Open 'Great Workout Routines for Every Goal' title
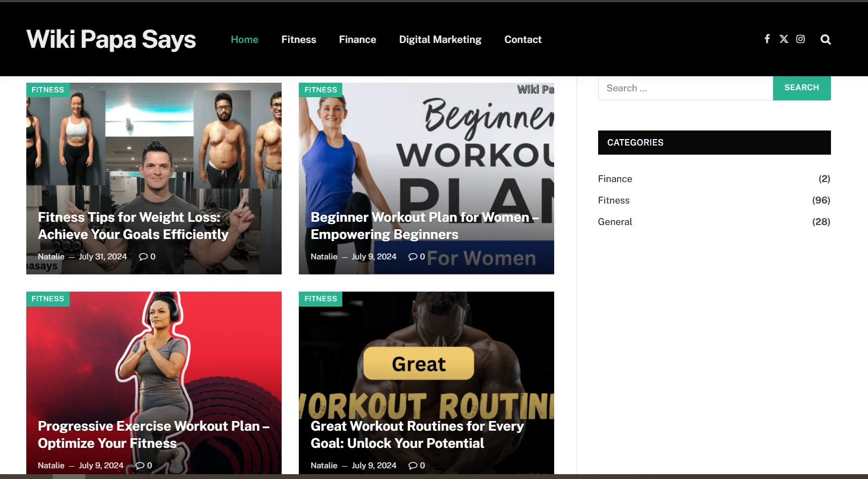The image size is (868, 479). point(417,434)
